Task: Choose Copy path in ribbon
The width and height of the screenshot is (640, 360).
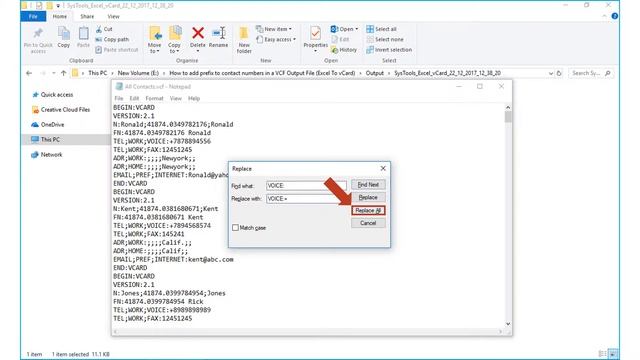Action: click(x=112, y=40)
